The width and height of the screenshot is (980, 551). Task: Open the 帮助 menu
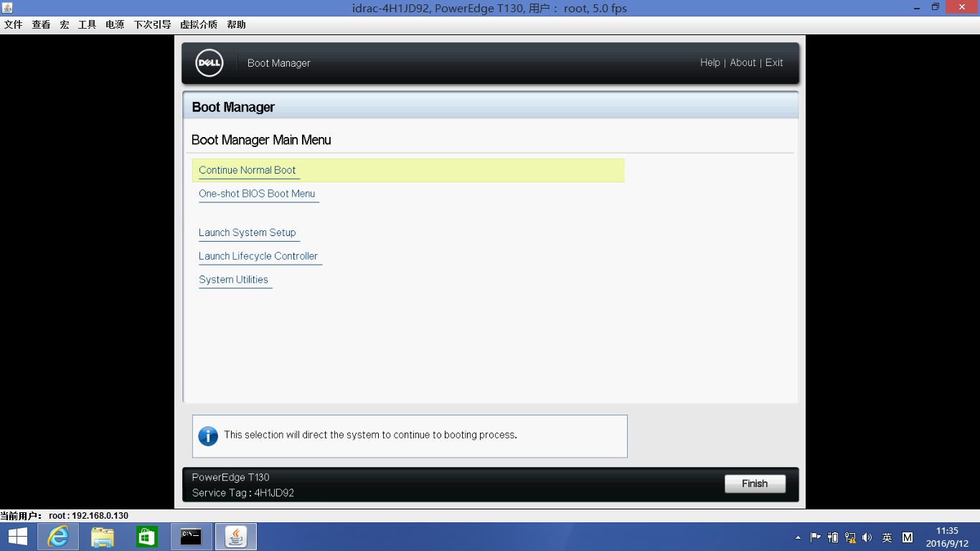236,24
